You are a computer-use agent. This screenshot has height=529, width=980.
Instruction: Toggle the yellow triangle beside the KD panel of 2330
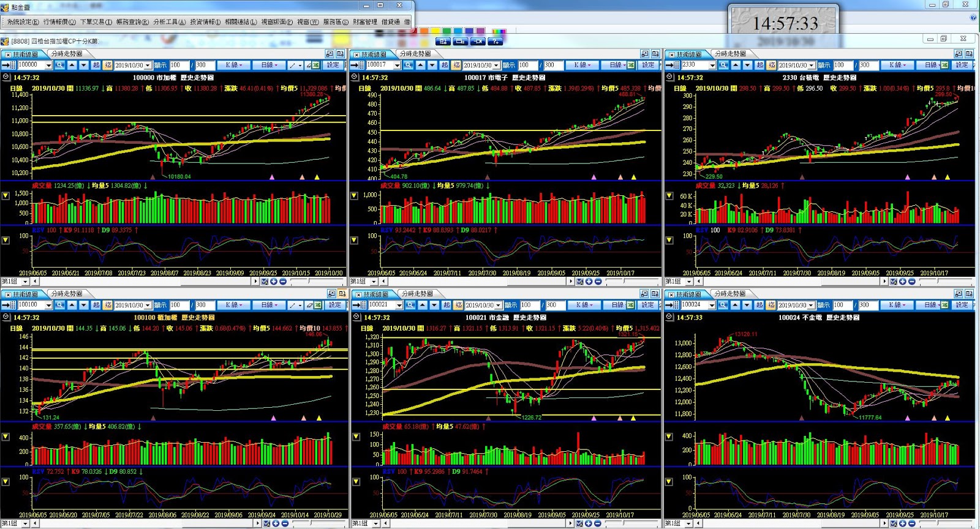click(669, 240)
